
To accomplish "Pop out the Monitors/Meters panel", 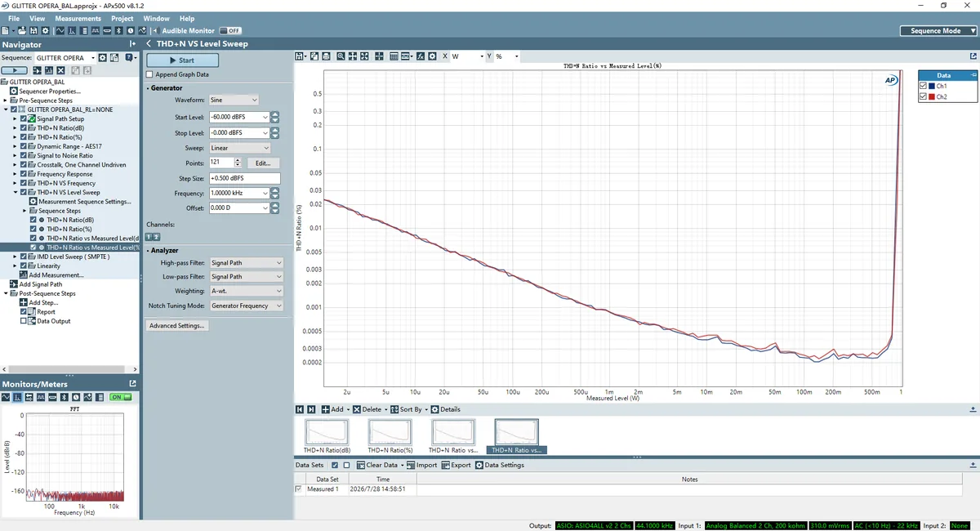I will (x=132, y=383).
